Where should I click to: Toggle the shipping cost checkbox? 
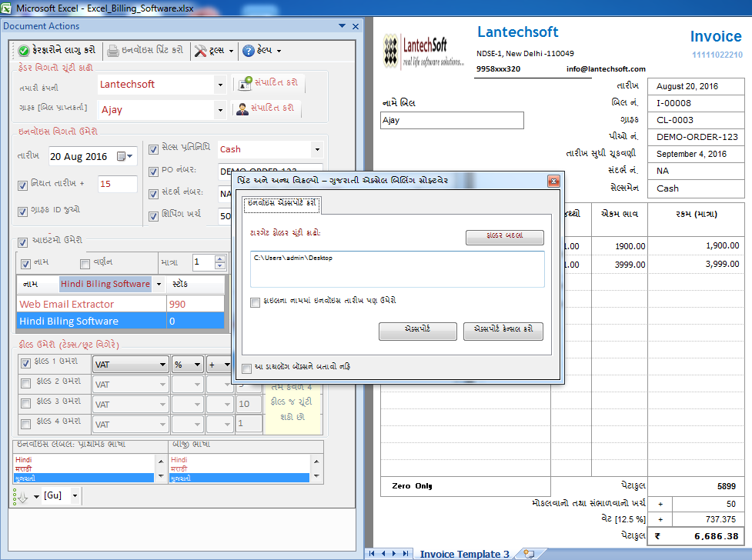pyautogui.click(x=153, y=216)
